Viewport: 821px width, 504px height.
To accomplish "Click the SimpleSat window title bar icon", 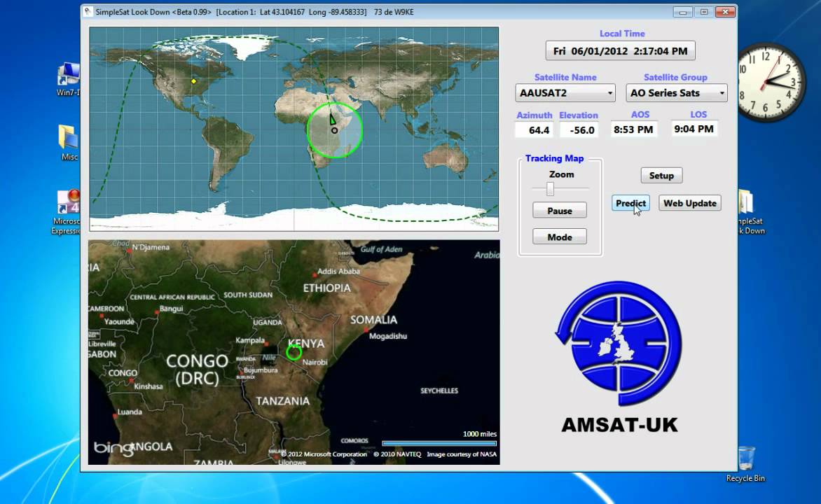I will point(88,11).
